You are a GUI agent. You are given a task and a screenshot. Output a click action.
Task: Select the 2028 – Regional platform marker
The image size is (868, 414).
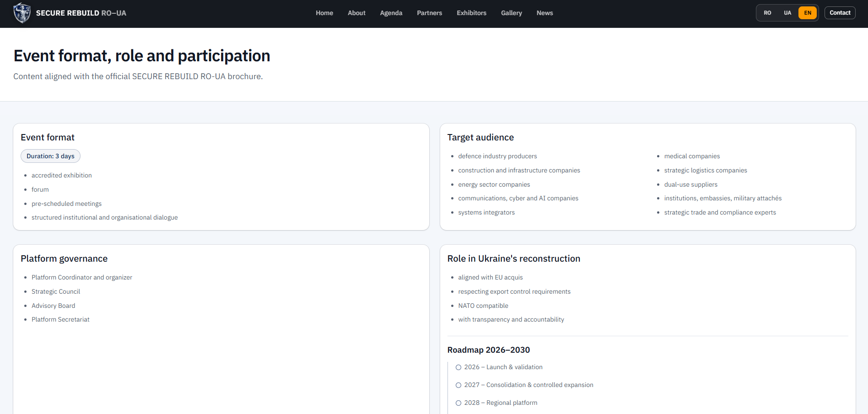coord(458,403)
